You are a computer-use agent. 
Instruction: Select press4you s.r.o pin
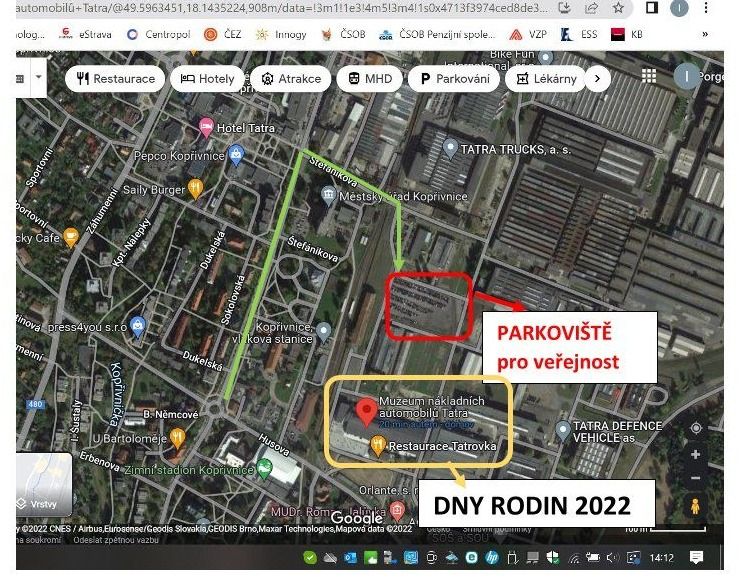click(x=138, y=327)
